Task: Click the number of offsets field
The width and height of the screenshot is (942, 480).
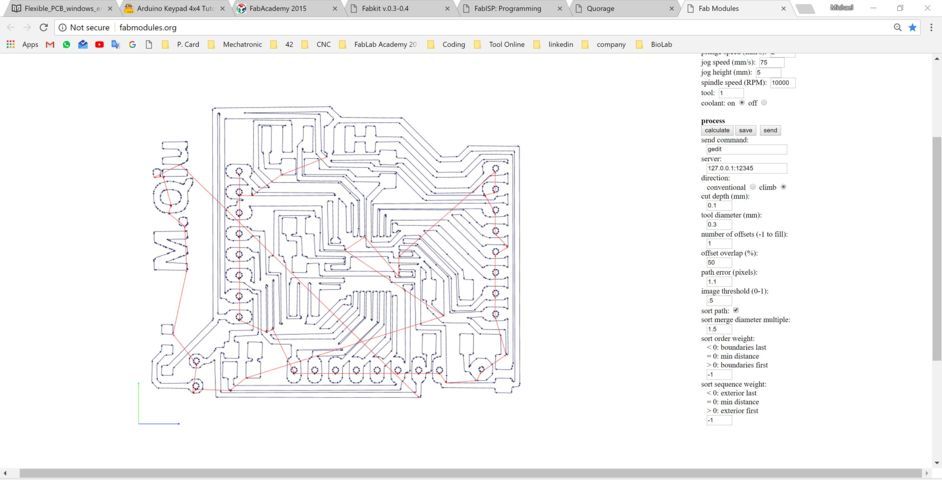Action: pyautogui.click(x=719, y=244)
